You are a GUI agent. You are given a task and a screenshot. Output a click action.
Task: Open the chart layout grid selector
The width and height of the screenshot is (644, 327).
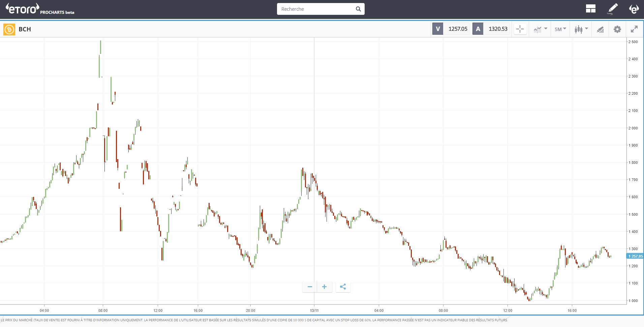(590, 9)
